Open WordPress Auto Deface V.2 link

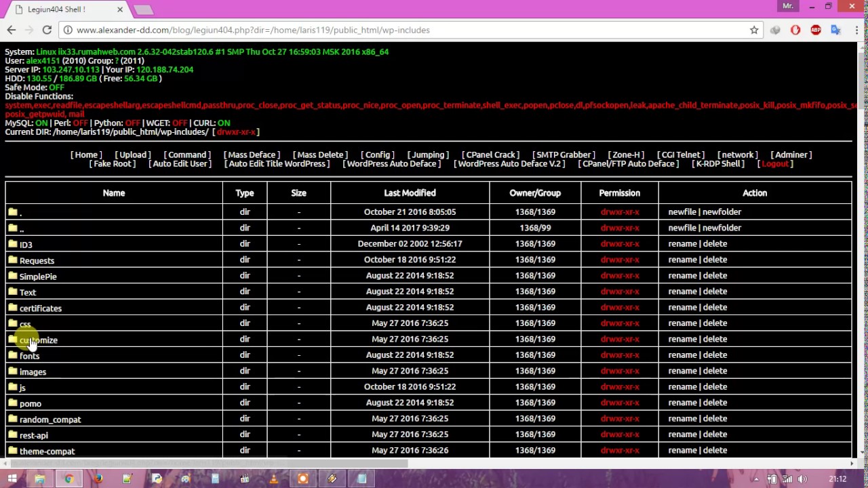pyautogui.click(x=509, y=163)
